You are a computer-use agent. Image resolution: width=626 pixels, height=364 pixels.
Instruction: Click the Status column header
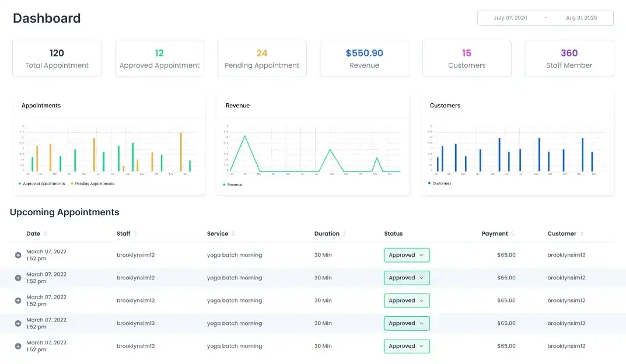(393, 233)
